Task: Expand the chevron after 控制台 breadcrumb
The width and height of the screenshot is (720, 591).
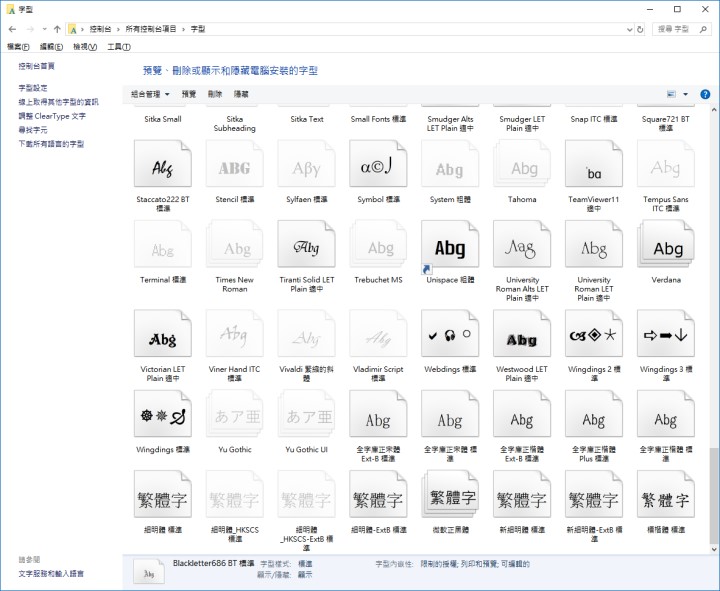Action: [118, 29]
